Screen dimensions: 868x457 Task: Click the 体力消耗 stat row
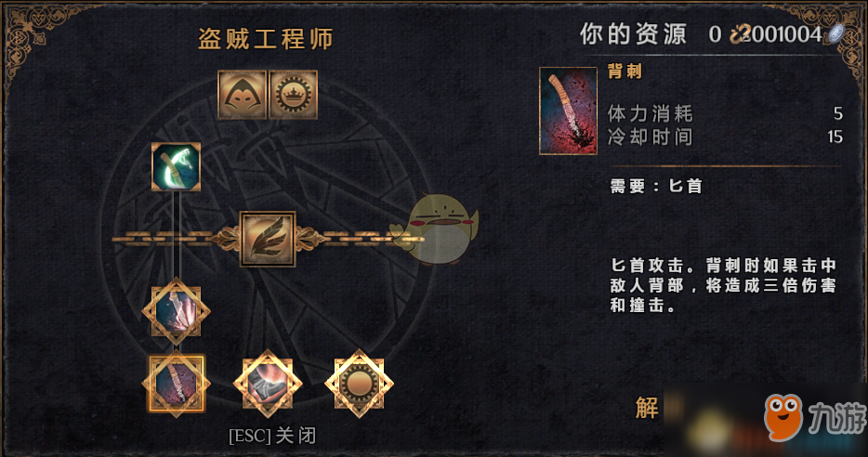[x=725, y=113]
